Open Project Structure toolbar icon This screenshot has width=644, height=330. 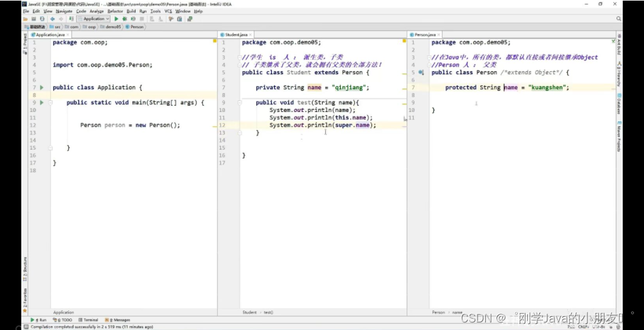click(x=180, y=19)
